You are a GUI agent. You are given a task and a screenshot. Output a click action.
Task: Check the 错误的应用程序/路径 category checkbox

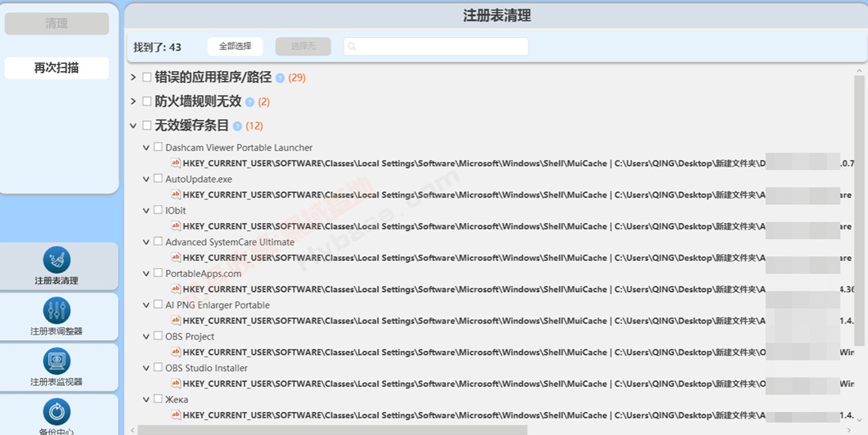tap(146, 77)
